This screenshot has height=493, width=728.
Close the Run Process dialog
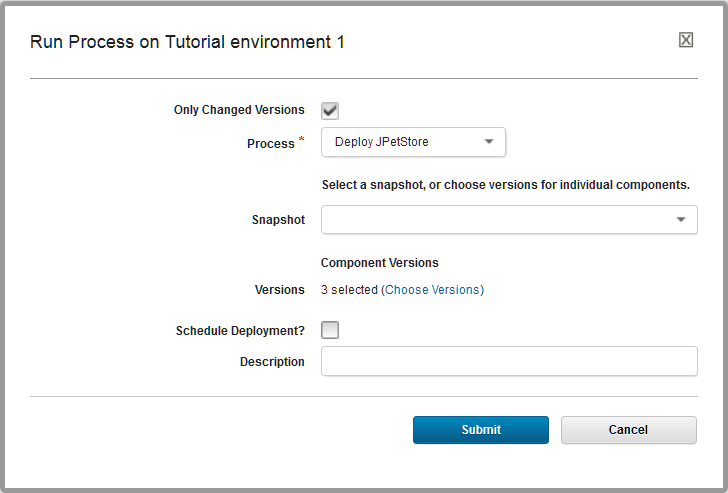point(686,40)
